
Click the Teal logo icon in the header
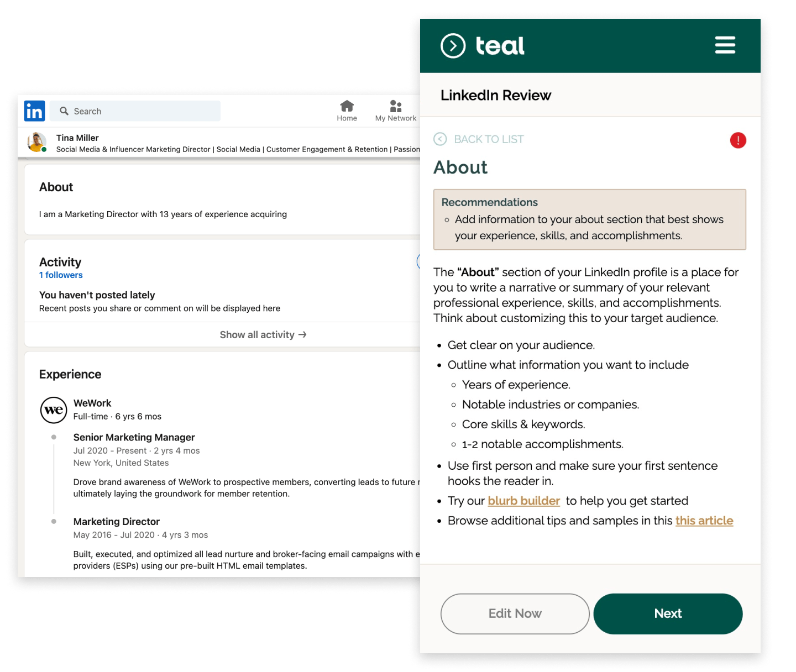tap(452, 45)
